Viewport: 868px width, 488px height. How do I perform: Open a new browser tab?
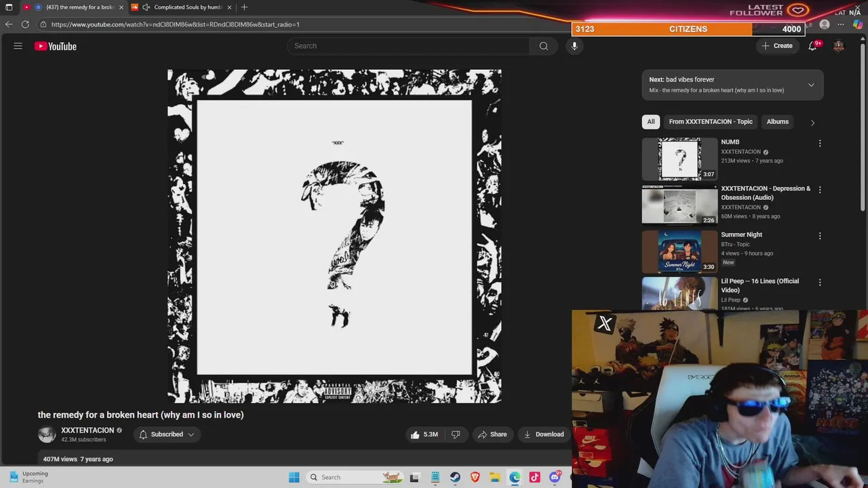[x=244, y=7]
